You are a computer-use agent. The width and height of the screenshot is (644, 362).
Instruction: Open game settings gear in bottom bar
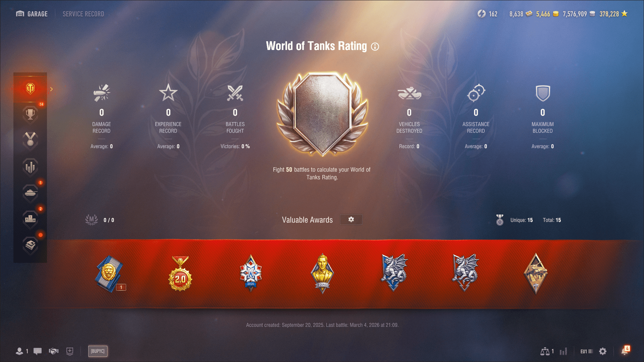603,351
